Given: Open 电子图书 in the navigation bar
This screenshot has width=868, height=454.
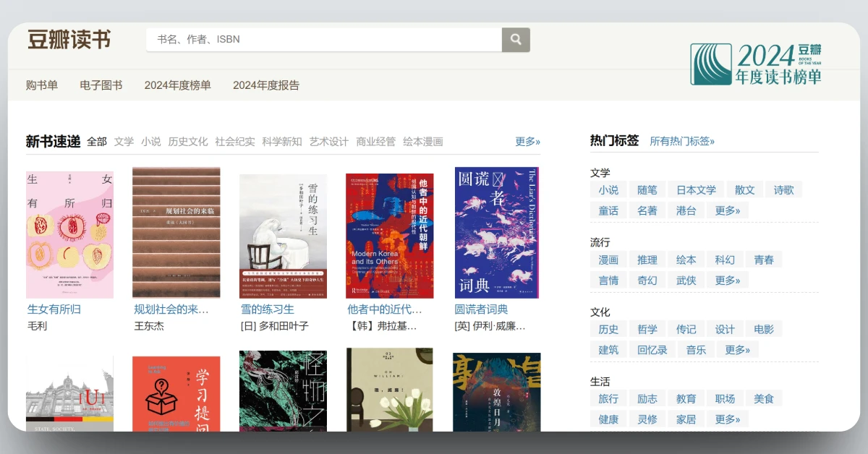Looking at the screenshot, I should pos(101,85).
